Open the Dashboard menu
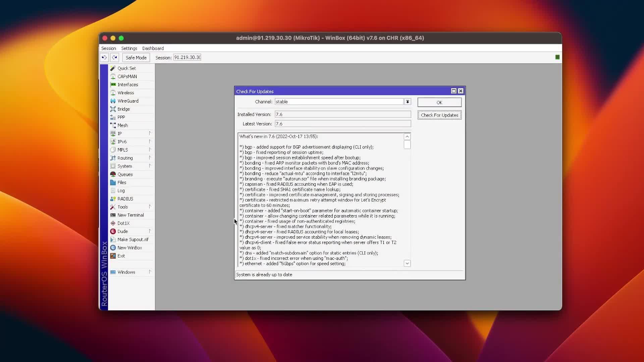The width and height of the screenshot is (644, 362). click(x=153, y=48)
